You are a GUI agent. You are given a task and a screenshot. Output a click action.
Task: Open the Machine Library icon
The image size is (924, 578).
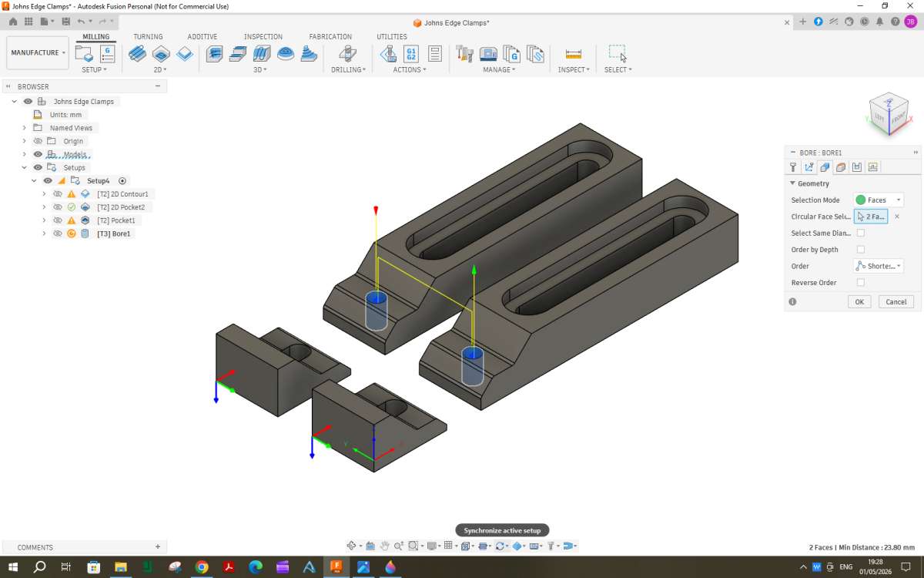488,54
